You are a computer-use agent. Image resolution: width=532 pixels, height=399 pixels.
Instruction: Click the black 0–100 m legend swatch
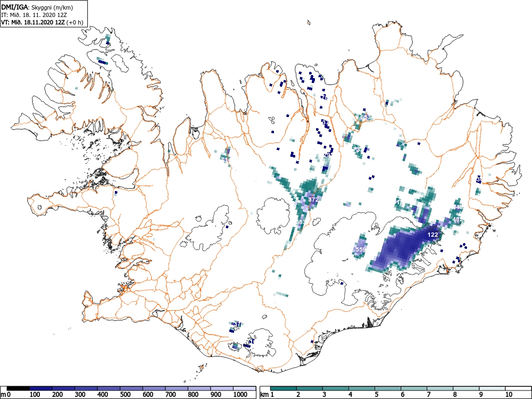tap(18, 388)
